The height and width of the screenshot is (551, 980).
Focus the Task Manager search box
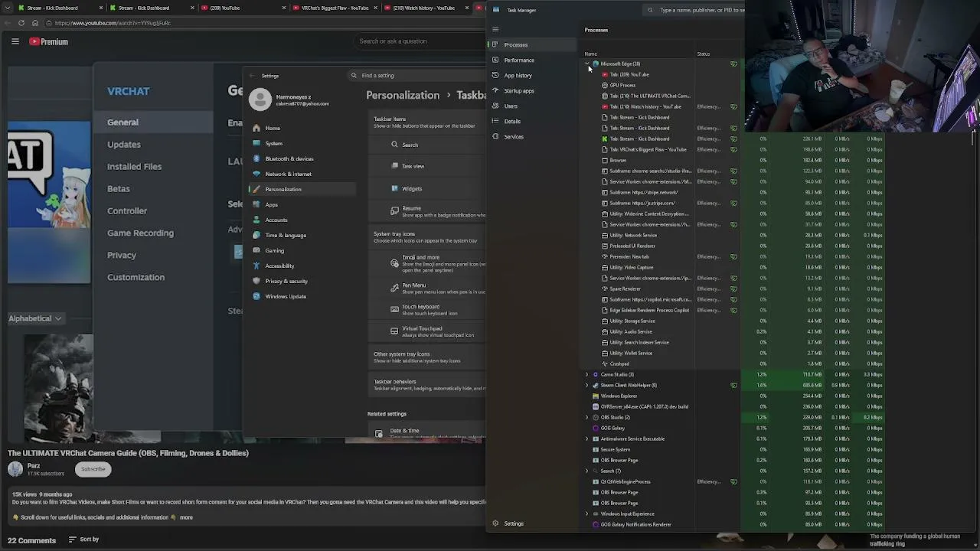[x=695, y=10]
